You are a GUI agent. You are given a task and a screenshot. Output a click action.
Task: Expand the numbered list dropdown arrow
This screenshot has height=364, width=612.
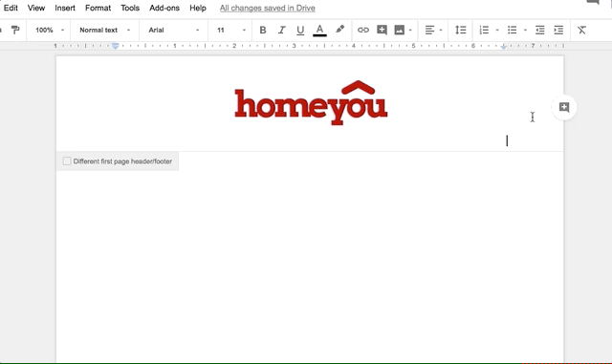[497, 30]
